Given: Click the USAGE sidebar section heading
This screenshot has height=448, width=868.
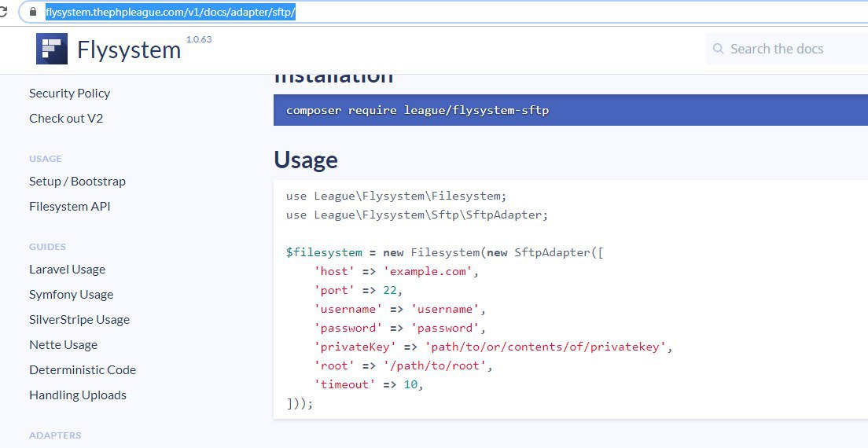Looking at the screenshot, I should click(46, 159).
